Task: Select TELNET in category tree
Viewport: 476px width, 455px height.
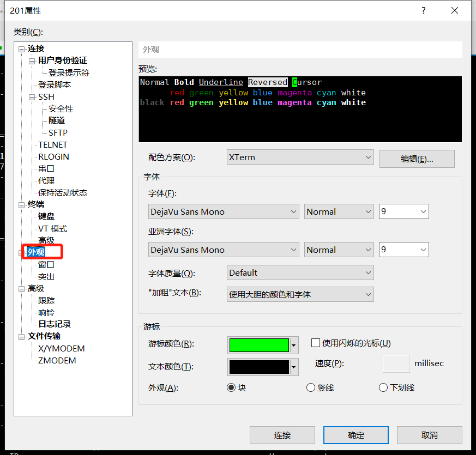Action: [53, 145]
